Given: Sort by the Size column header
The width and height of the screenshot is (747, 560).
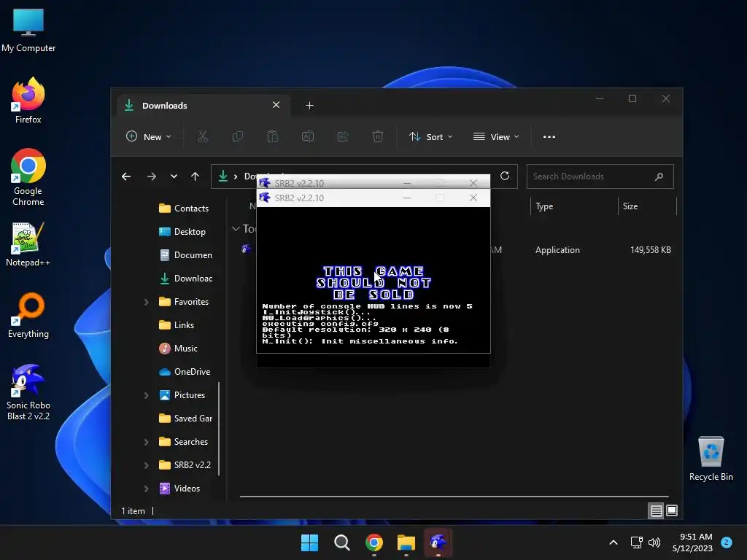Looking at the screenshot, I should (x=647, y=206).
